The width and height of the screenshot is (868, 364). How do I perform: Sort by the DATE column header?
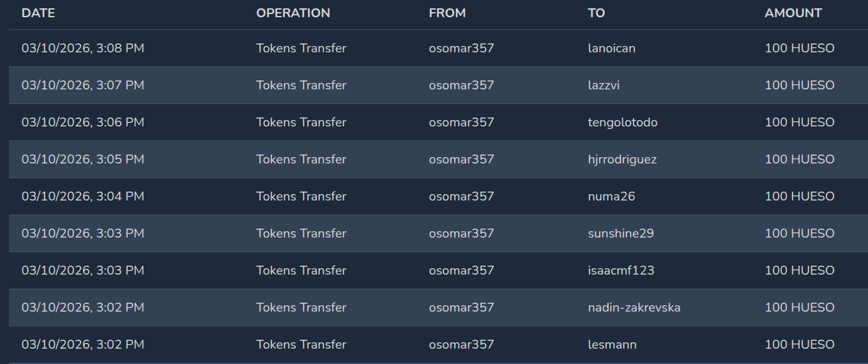tap(38, 13)
